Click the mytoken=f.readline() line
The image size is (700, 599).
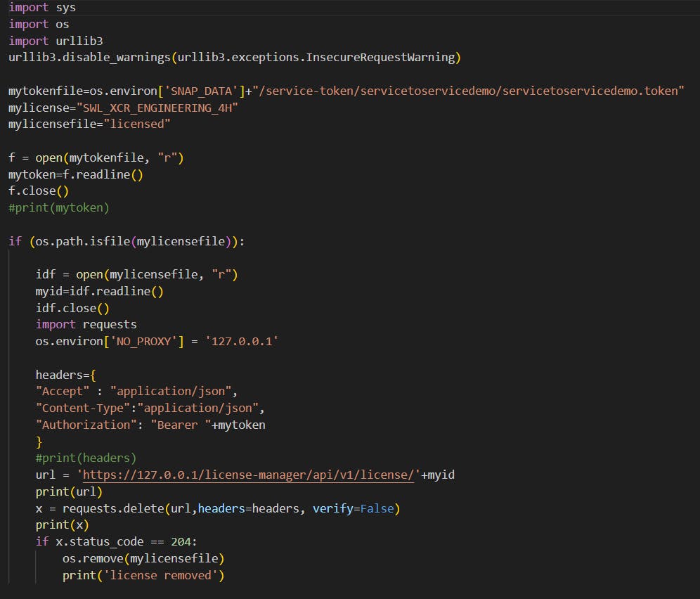[x=76, y=174]
